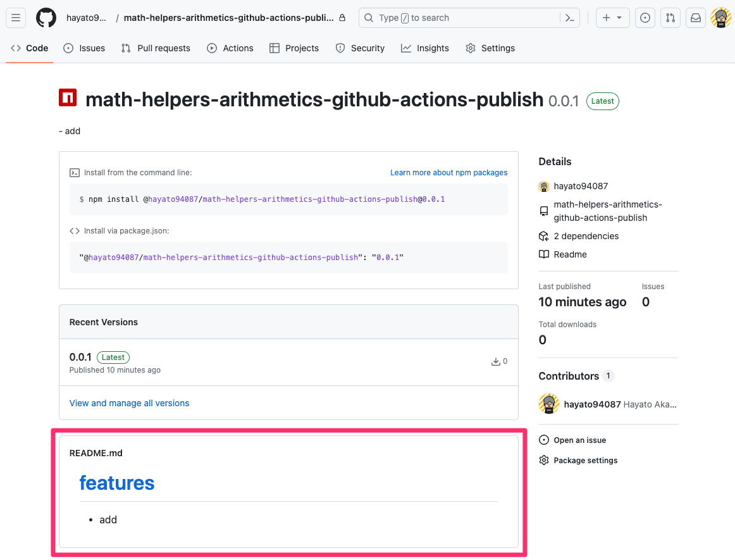This screenshot has height=560, width=735.
Task: Open the 2 dependencies link
Action: coord(586,236)
